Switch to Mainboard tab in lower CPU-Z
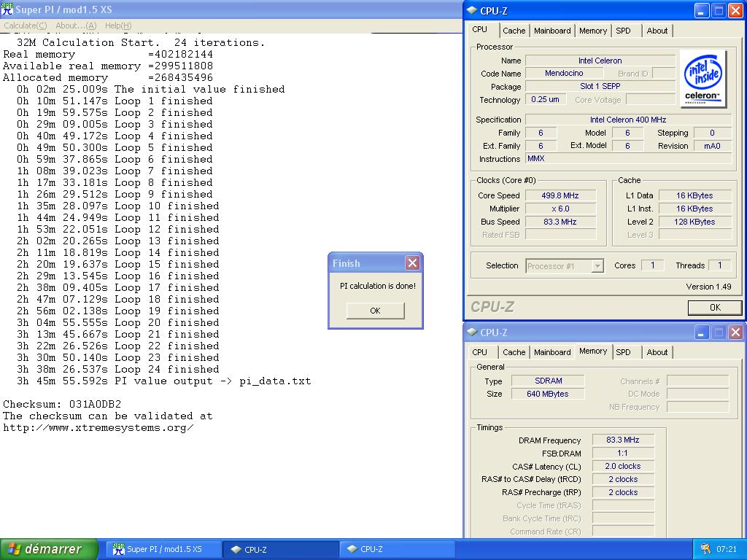 pyautogui.click(x=552, y=352)
